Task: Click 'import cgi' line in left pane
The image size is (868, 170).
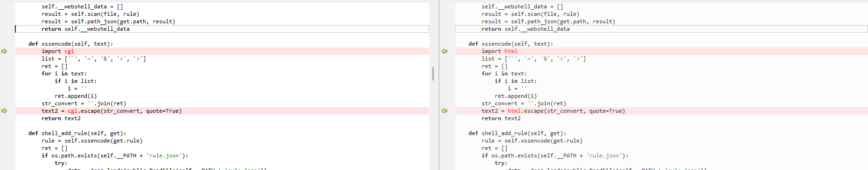Action: pyautogui.click(x=58, y=51)
